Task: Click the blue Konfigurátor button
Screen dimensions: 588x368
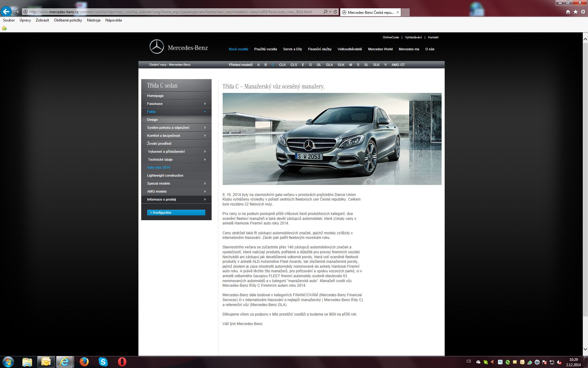Action: (176, 213)
